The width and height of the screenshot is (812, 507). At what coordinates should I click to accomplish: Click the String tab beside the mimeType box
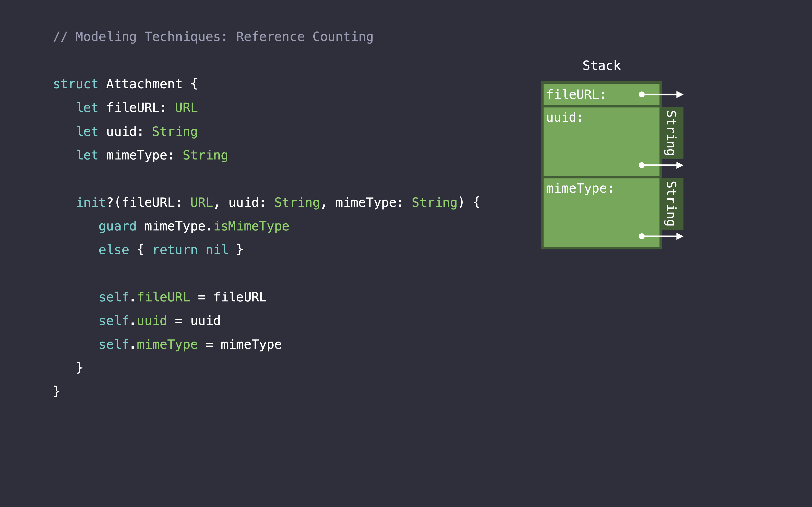click(x=671, y=204)
